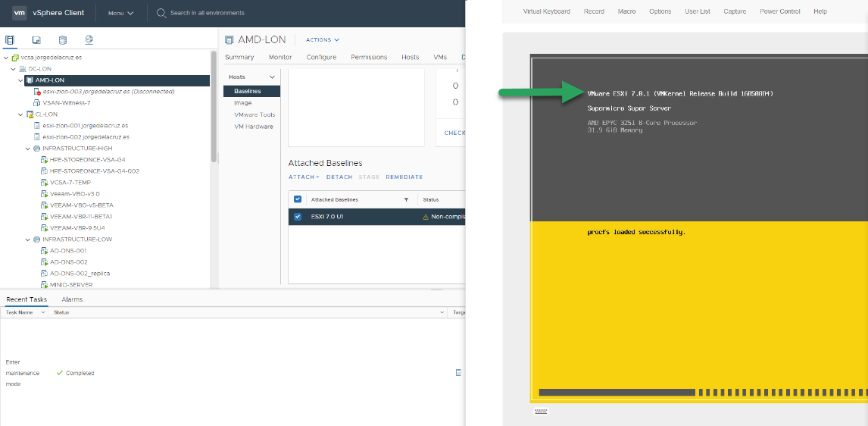Open the Menu dropdown in vSphere Client
Viewport: 868px width, 426px height.
click(120, 13)
